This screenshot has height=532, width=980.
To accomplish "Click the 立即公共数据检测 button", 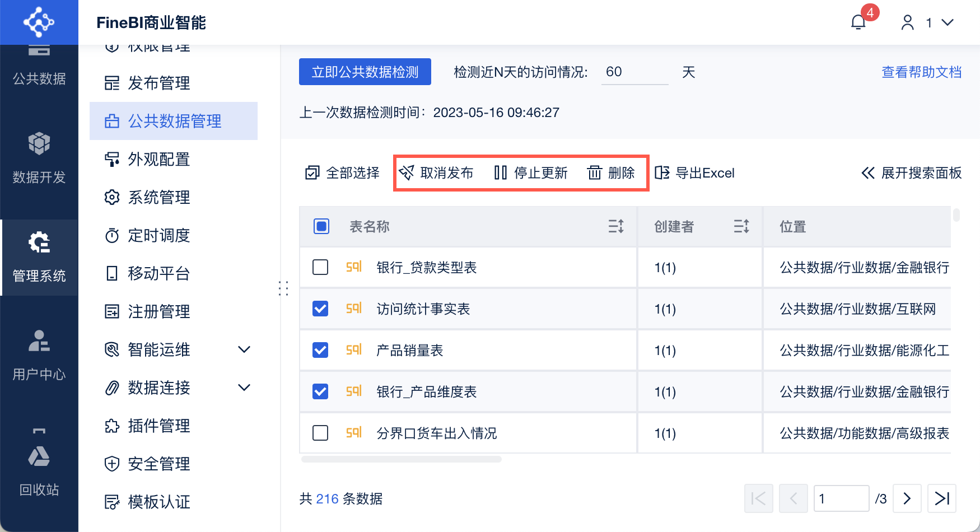I will (365, 72).
